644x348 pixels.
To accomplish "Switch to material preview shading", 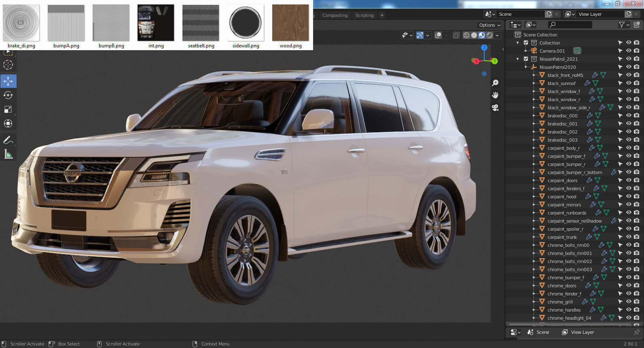I will (482, 35).
